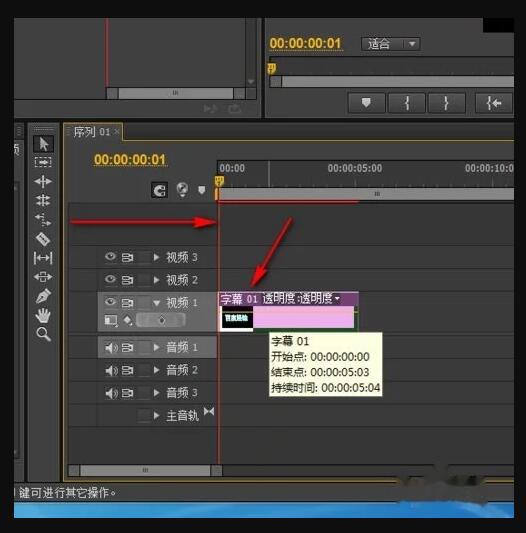Click the source panel horizontal scrollbar

pos(175,93)
